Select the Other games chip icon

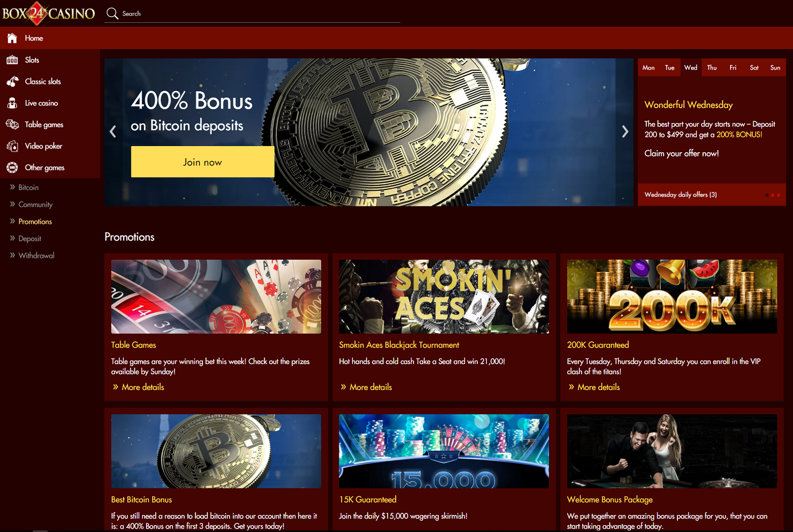pyautogui.click(x=12, y=167)
